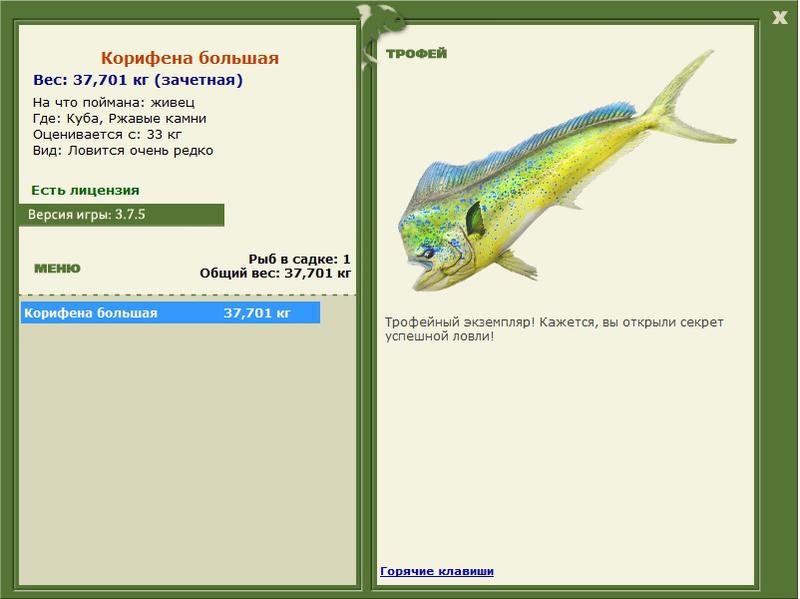Click the Оценивается с: 33 кг line
Screen dimensions: 800x599
[x=107, y=134]
